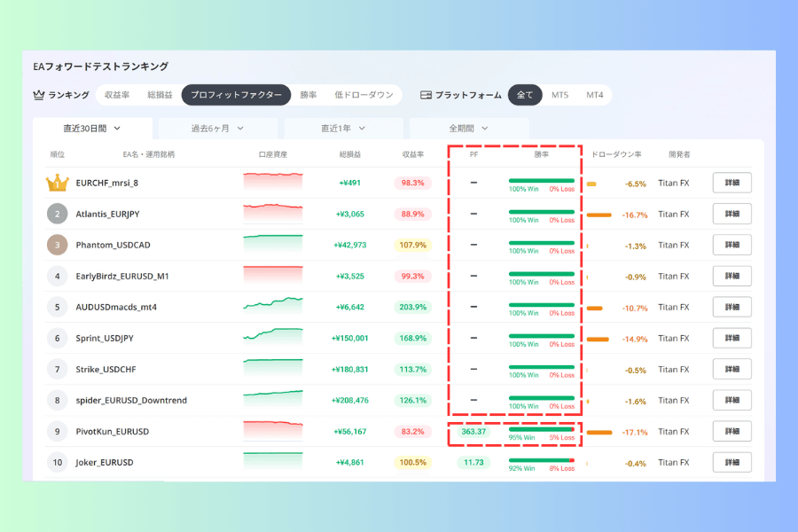Click profit value +¥150,001
798x532 pixels.
click(349, 338)
